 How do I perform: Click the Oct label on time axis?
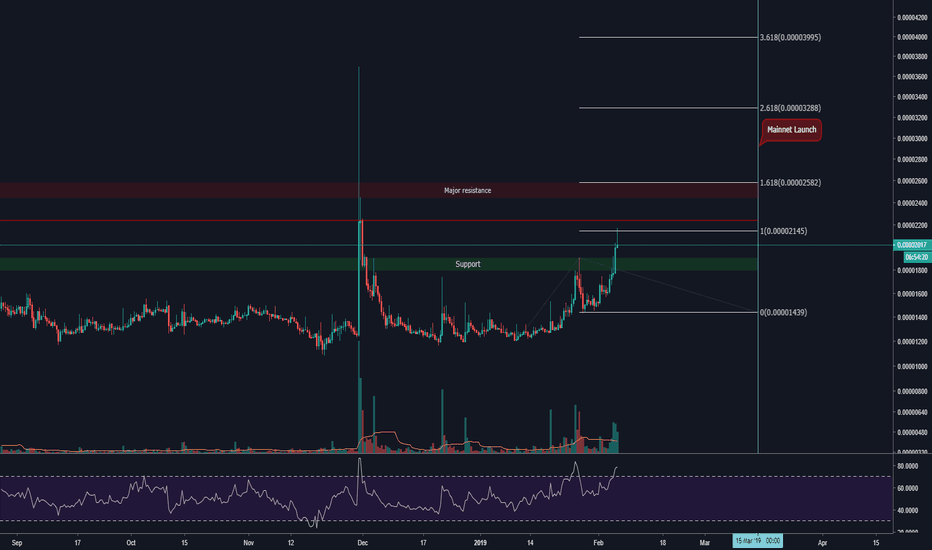131,542
